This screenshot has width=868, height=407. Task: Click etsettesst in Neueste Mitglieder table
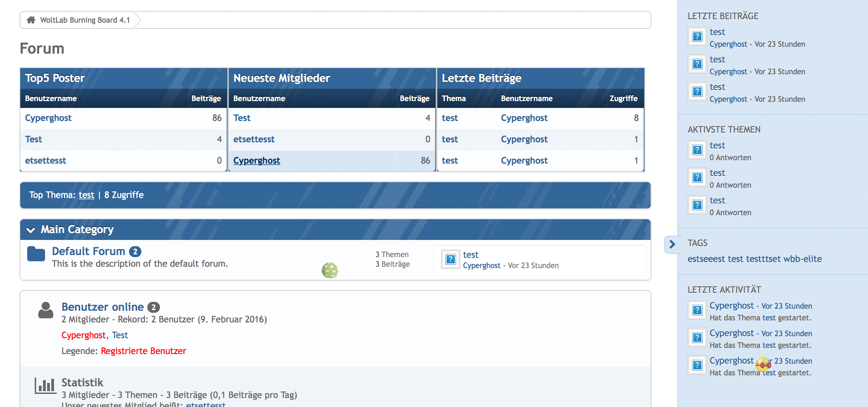[254, 139]
